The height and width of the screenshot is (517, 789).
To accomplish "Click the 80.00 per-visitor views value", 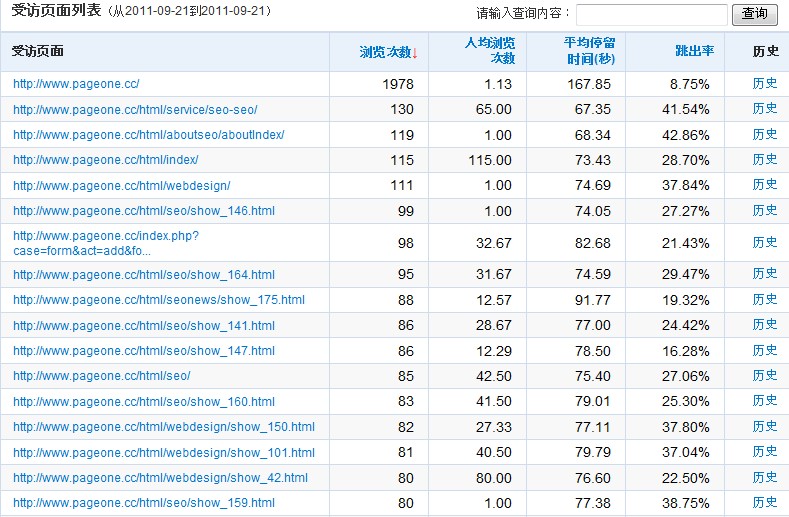I will pos(494,478).
